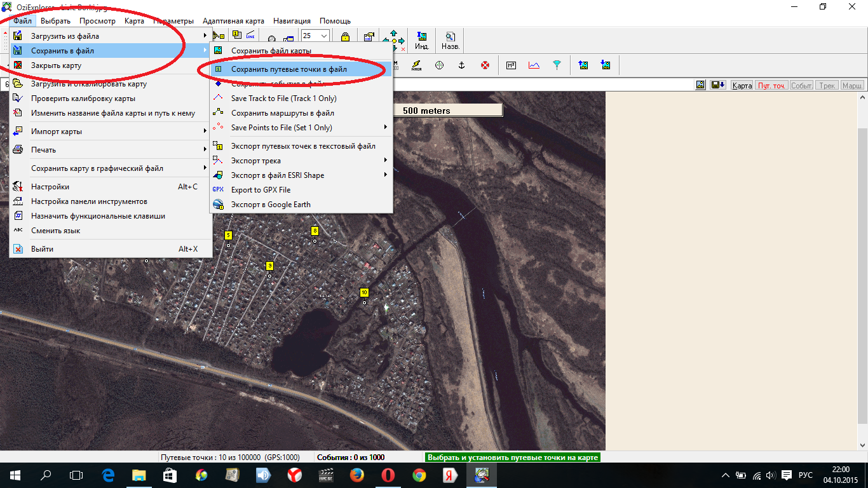Select the M² area calculation tool
This screenshot has height=488, width=868.
[x=511, y=65]
